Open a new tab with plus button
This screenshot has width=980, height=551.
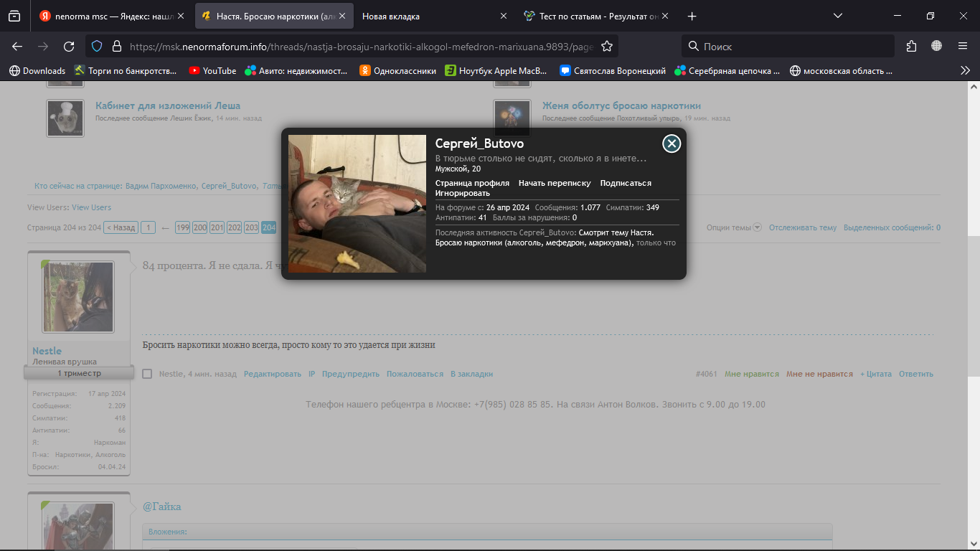(x=692, y=16)
